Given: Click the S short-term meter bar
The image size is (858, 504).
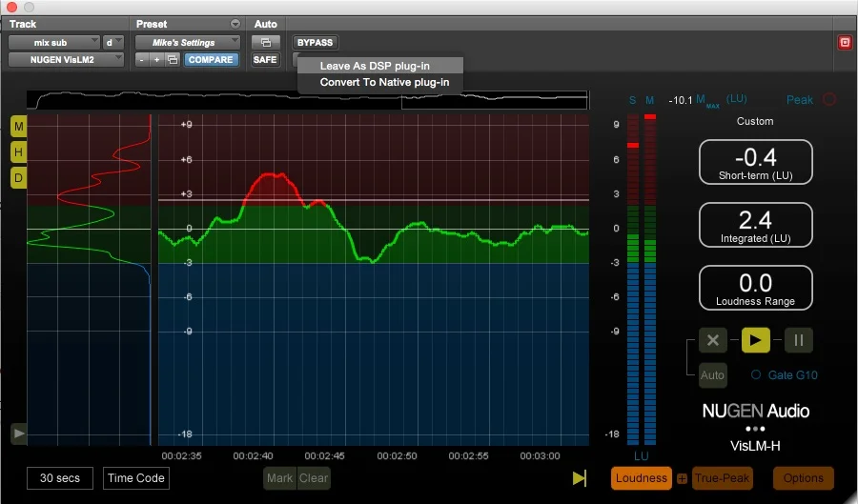Looking at the screenshot, I should 633,279.
